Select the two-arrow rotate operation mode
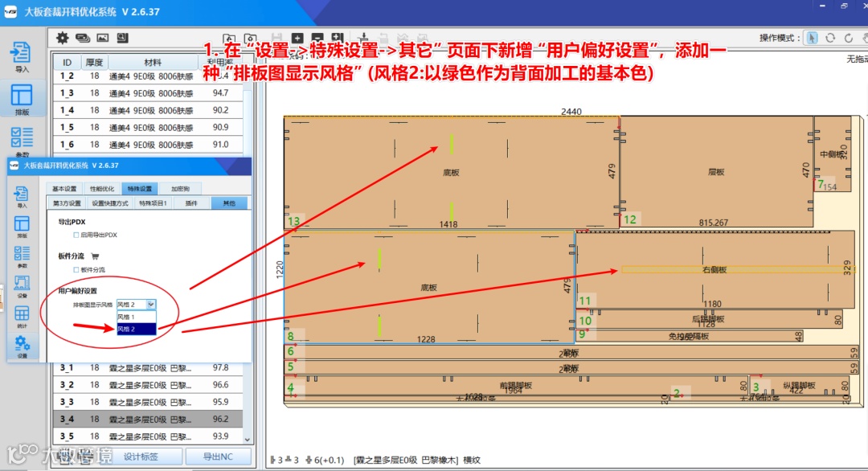This screenshot has height=471, width=868. point(829,38)
